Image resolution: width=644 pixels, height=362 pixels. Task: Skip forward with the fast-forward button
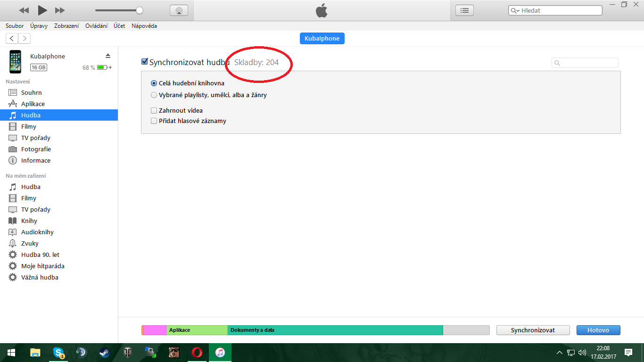pyautogui.click(x=60, y=10)
